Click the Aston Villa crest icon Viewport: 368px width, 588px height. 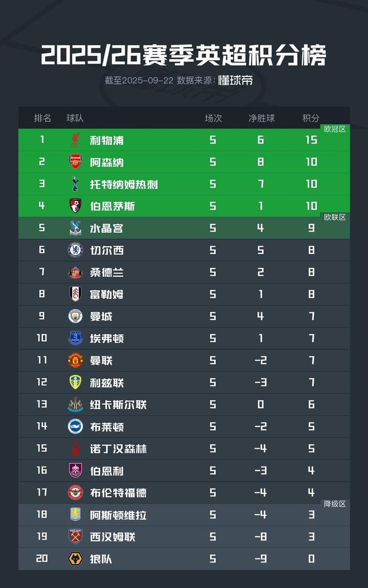[x=75, y=514]
